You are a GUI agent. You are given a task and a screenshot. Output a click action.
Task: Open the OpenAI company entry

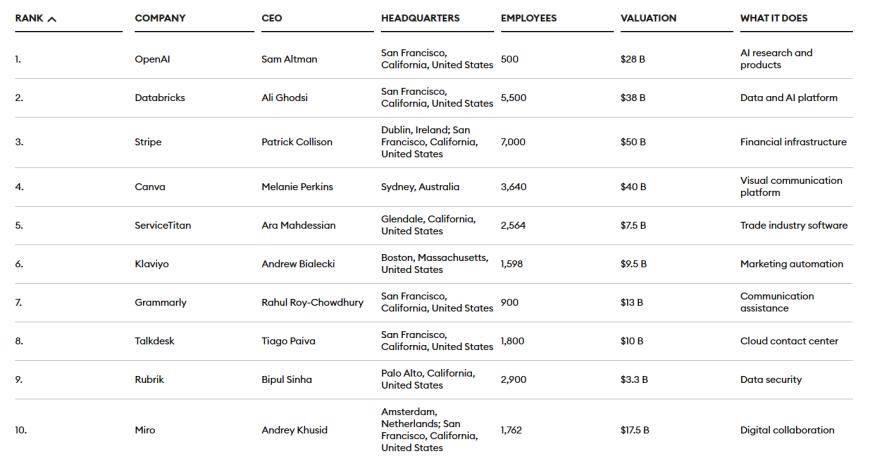tap(152, 59)
